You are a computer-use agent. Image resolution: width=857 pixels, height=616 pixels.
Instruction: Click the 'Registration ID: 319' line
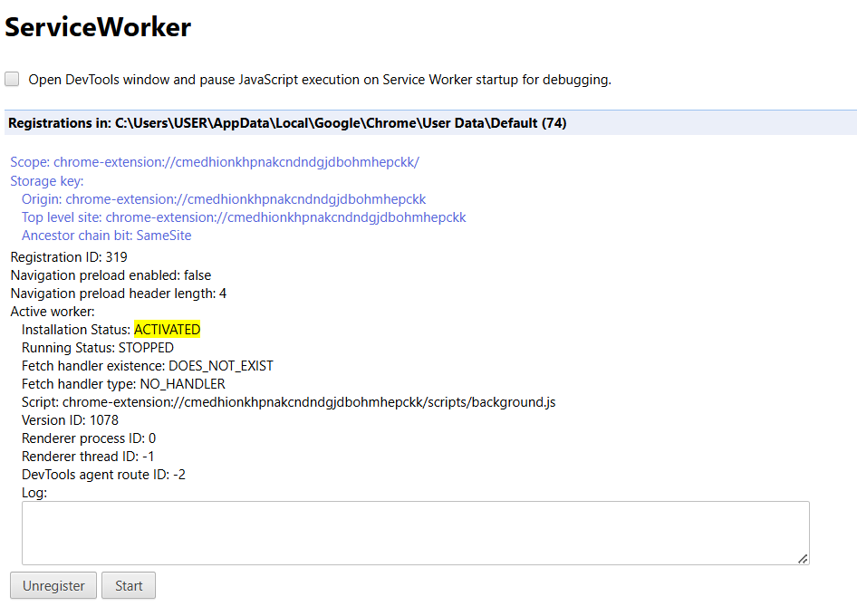tap(69, 257)
